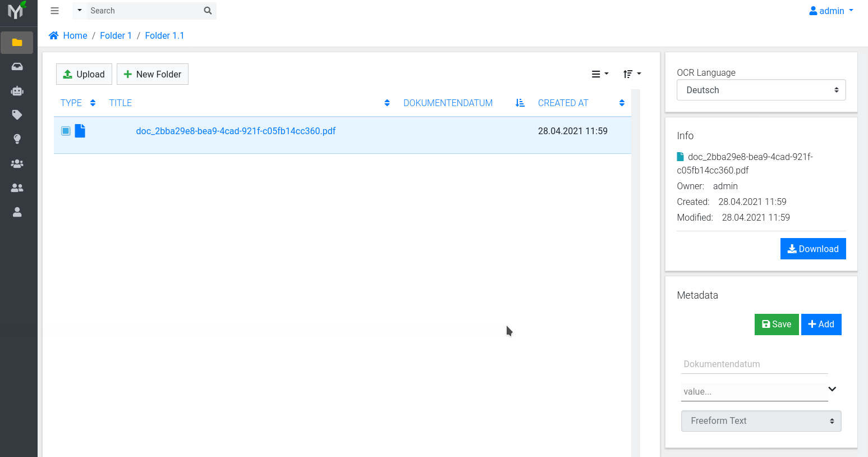Open the single user sidebar icon

pos(17,212)
